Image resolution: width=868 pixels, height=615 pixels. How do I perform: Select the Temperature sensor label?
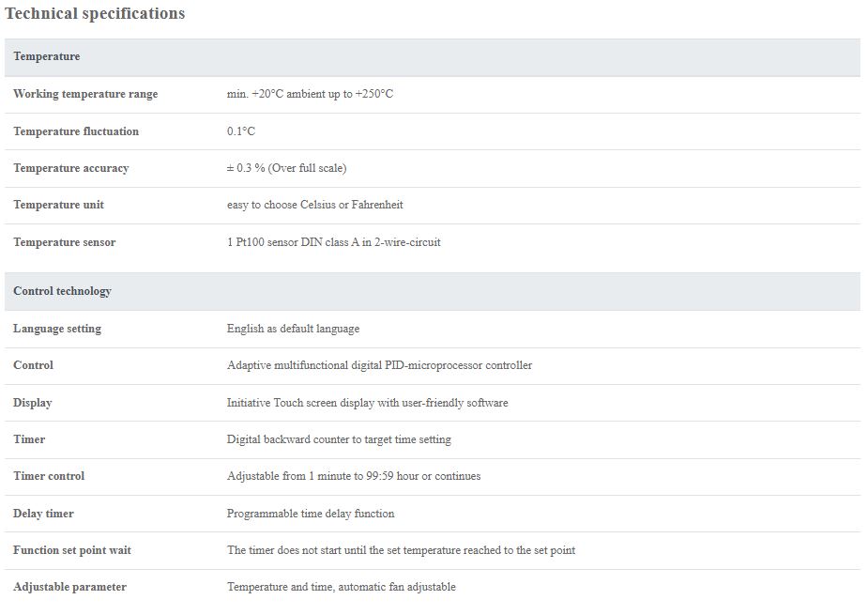(x=64, y=242)
